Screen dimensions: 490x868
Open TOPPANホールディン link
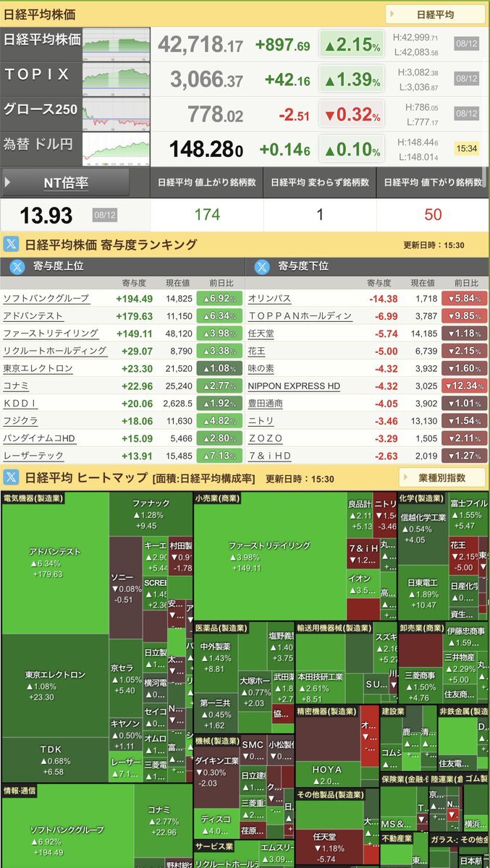pos(300,315)
